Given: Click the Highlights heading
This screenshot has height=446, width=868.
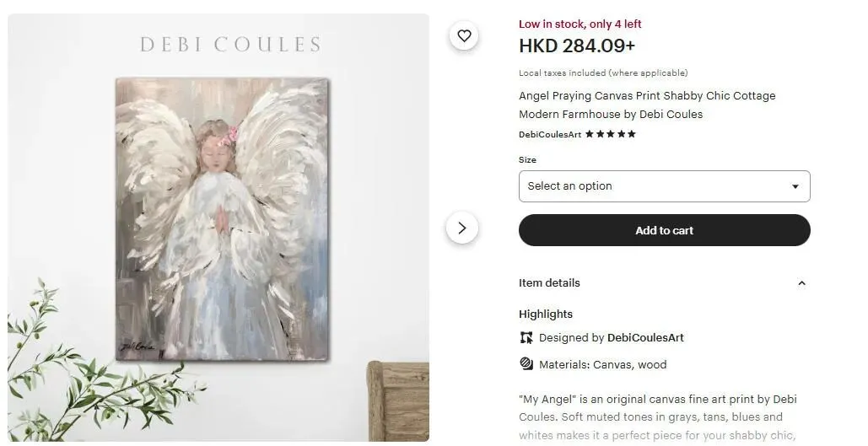Looking at the screenshot, I should pyautogui.click(x=545, y=314).
